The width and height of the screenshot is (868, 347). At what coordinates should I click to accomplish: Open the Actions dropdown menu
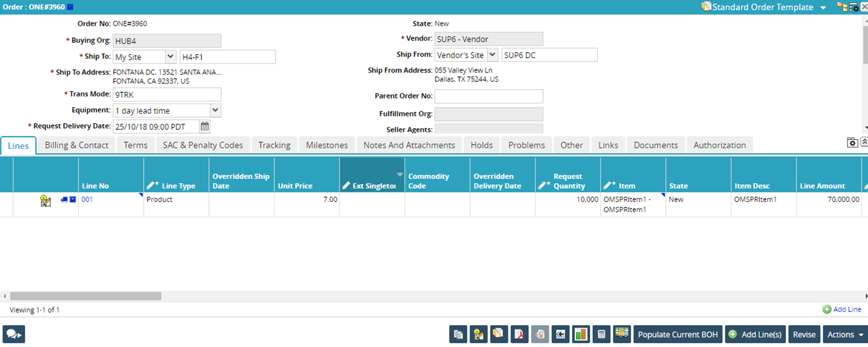pyautogui.click(x=845, y=334)
